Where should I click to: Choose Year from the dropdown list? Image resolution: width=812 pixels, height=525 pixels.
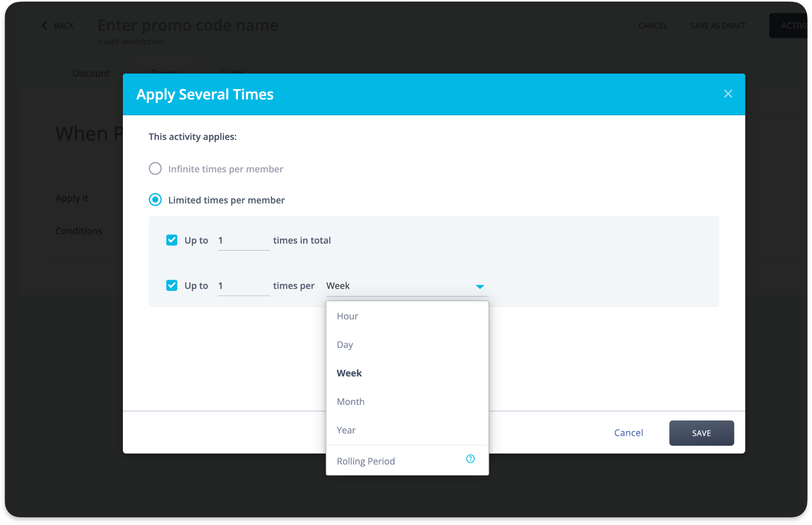[x=346, y=430]
